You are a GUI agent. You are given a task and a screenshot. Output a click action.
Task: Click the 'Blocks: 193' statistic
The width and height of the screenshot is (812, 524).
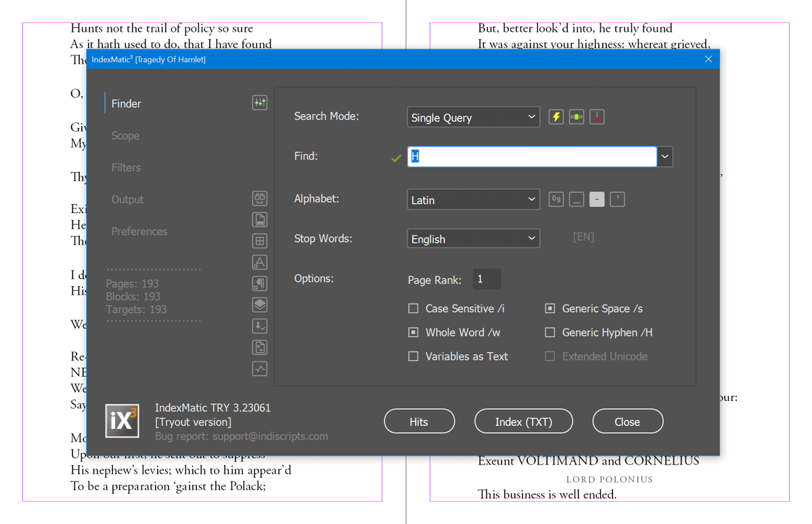133,296
